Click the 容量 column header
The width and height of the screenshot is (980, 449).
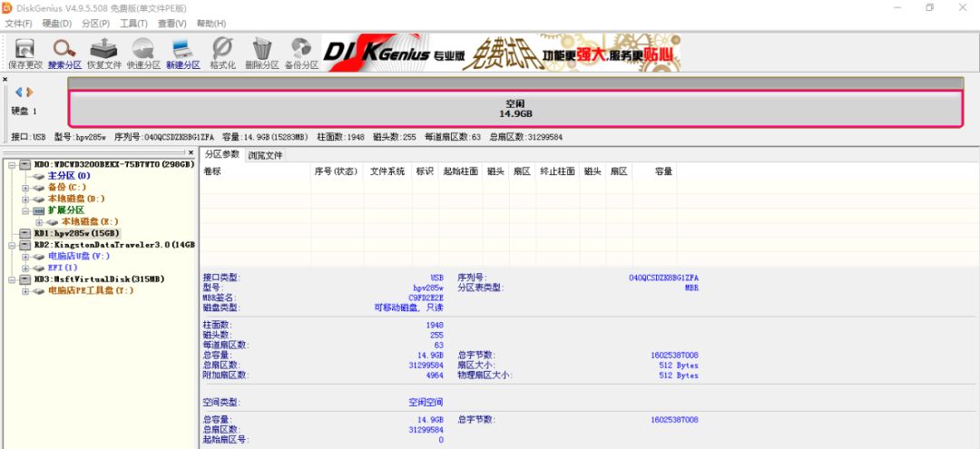654,171
